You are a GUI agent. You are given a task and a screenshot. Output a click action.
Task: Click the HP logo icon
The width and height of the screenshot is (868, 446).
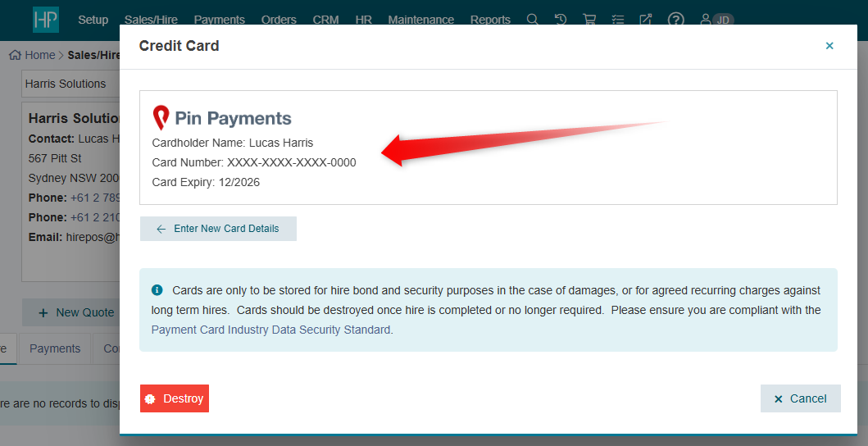click(45, 20)
